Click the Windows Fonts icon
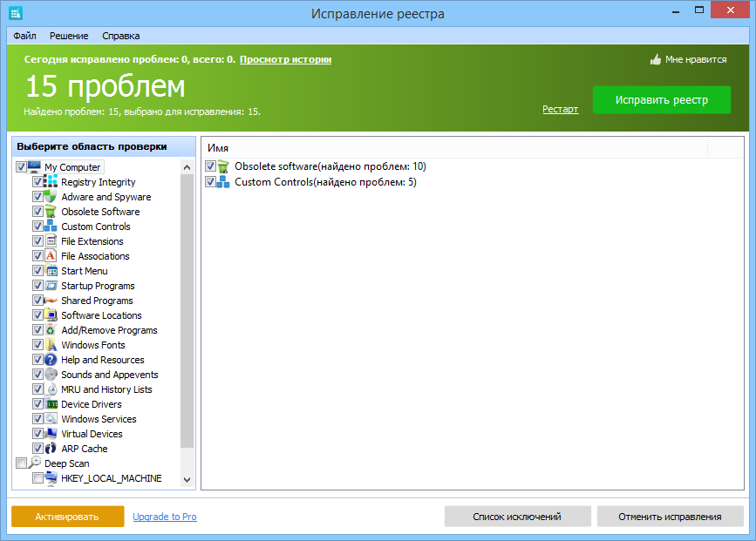The width and height of the screenshot is (756, 541). [x=49, y=344]
